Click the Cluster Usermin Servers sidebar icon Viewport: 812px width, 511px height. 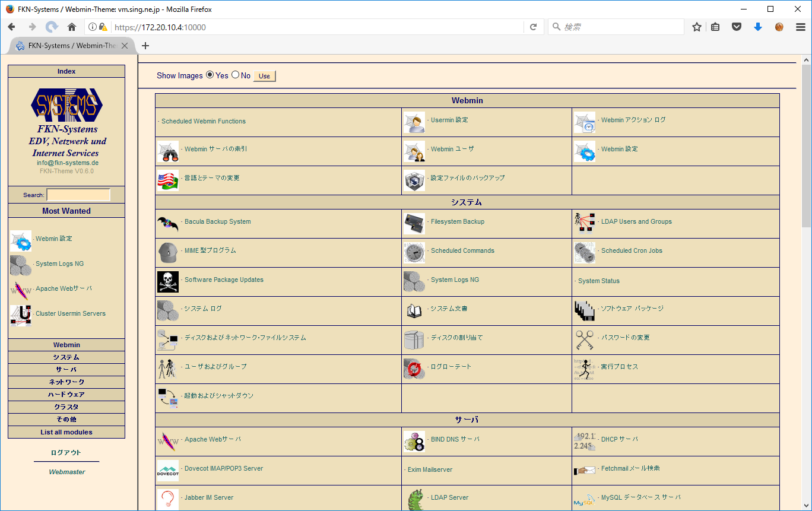coord(21,316)
